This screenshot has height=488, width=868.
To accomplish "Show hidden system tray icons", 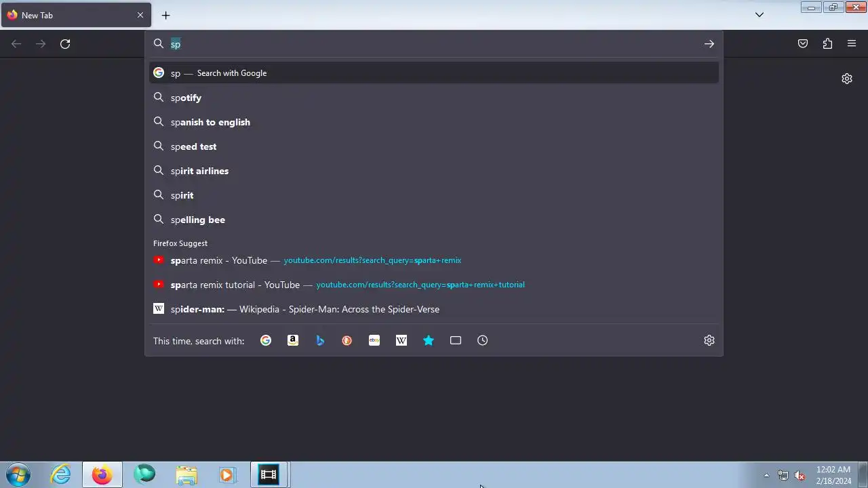I will pos(766,475).
